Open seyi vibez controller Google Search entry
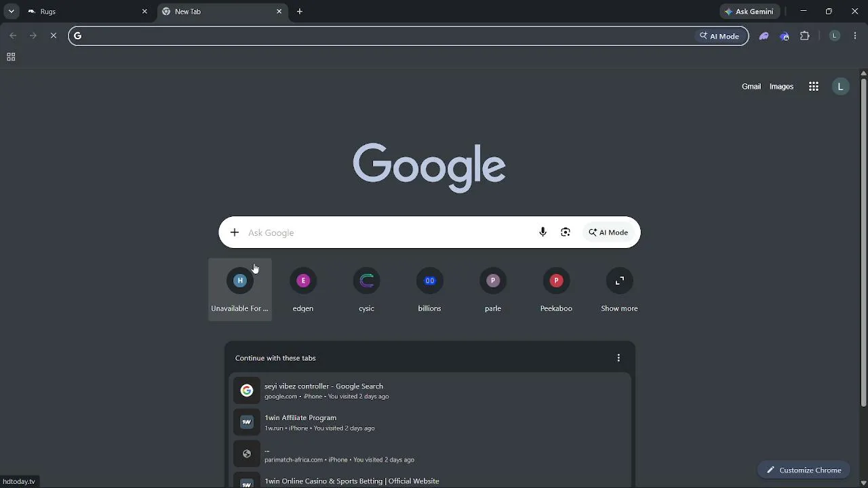 pos(430,390)
